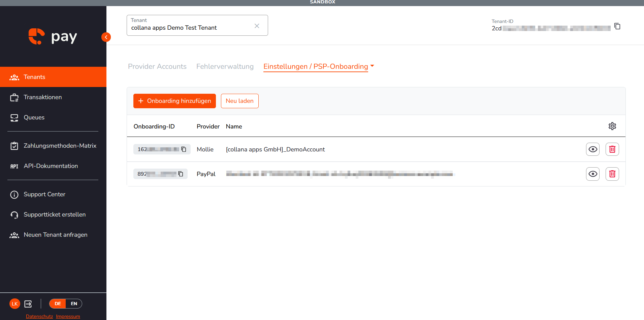Collapse the sidebar with the orange chevron
This screenshot has height=320, width=644.
pos(106,37)
